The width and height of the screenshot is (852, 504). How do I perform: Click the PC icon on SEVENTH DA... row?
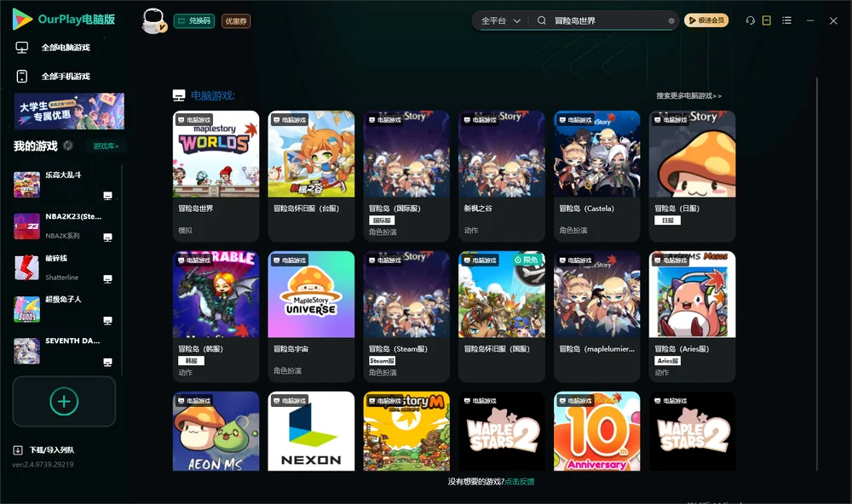click(107, 363)
